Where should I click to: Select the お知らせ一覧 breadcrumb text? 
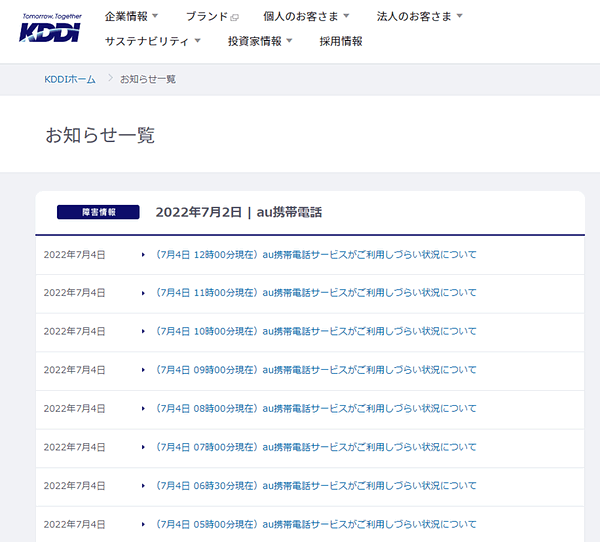pyautogui.click(x=148, y=79)
